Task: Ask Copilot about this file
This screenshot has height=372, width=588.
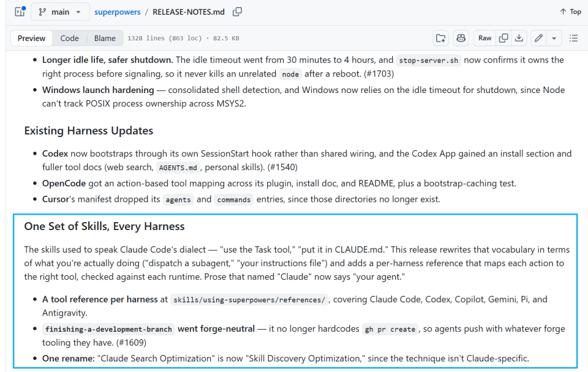Action: [461, 38]
